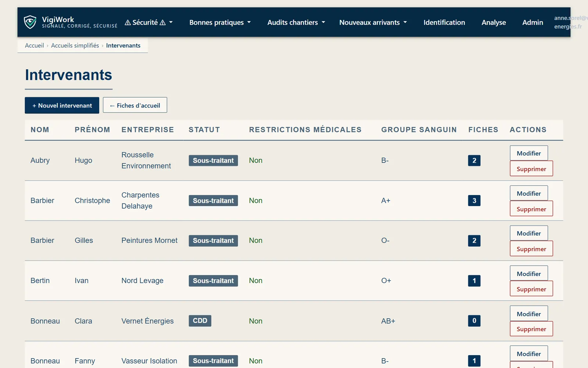Open the Audits chantiers dropdown
The image size is (588, 368).
(x=296, y=22)
